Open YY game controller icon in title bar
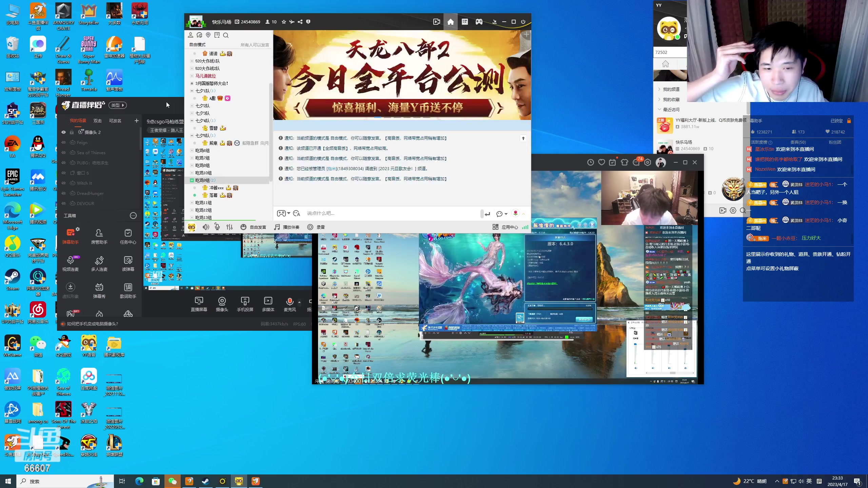The height and width of the screenshot is (488, 868). (x=479, y=22)
